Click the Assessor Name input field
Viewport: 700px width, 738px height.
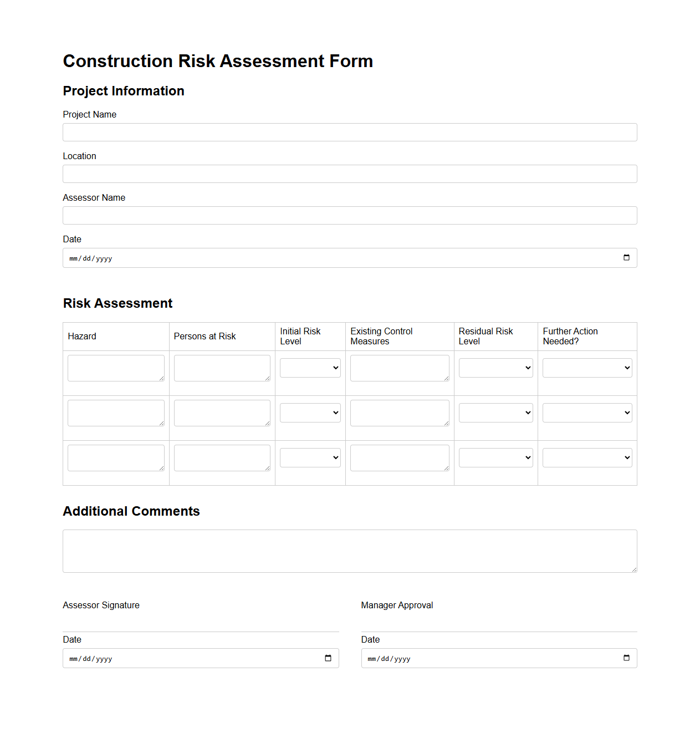(x=349, y=215)
